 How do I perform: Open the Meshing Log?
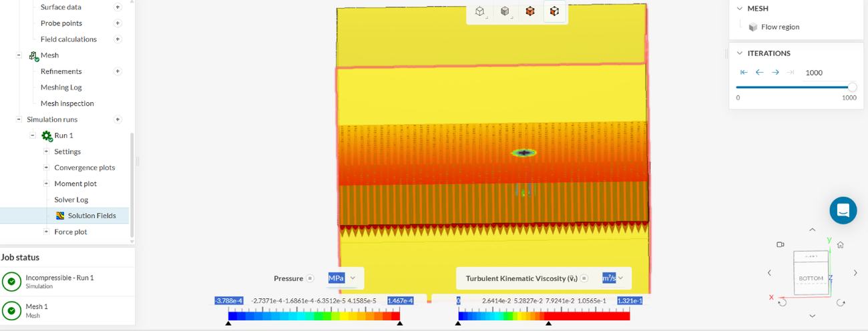(61, 87)
